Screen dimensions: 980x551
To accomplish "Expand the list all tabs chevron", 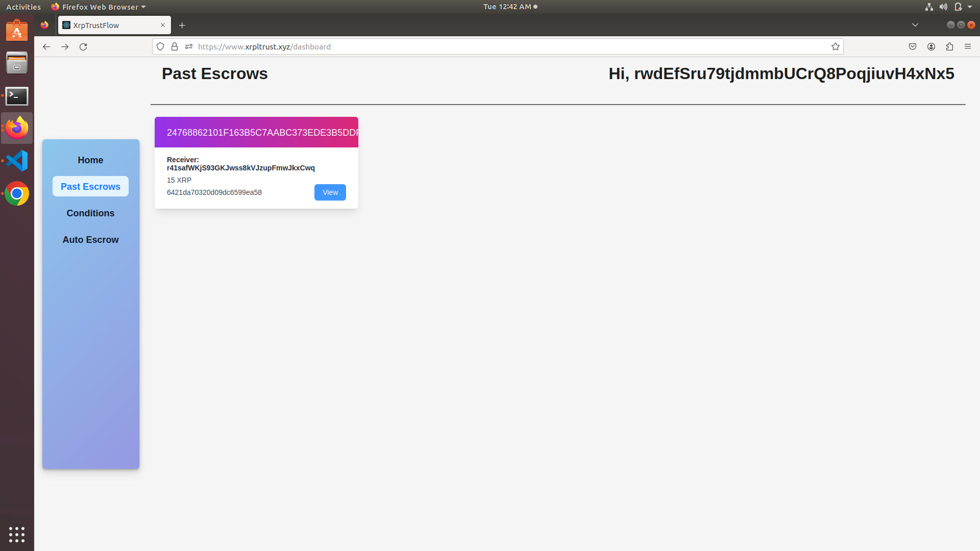I will coord(915,25).
